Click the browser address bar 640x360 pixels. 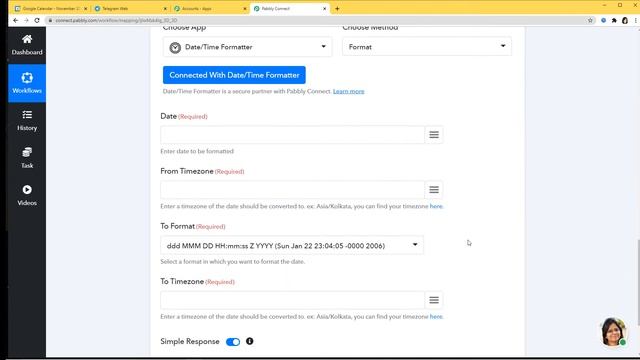pyautogui.click(x=318, y=20)
